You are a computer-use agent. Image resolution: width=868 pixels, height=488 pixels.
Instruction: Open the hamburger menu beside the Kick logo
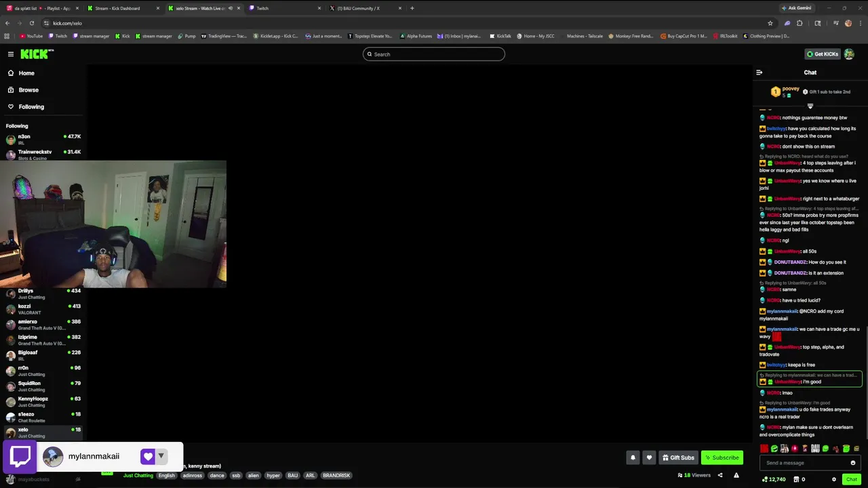(11, 54)
